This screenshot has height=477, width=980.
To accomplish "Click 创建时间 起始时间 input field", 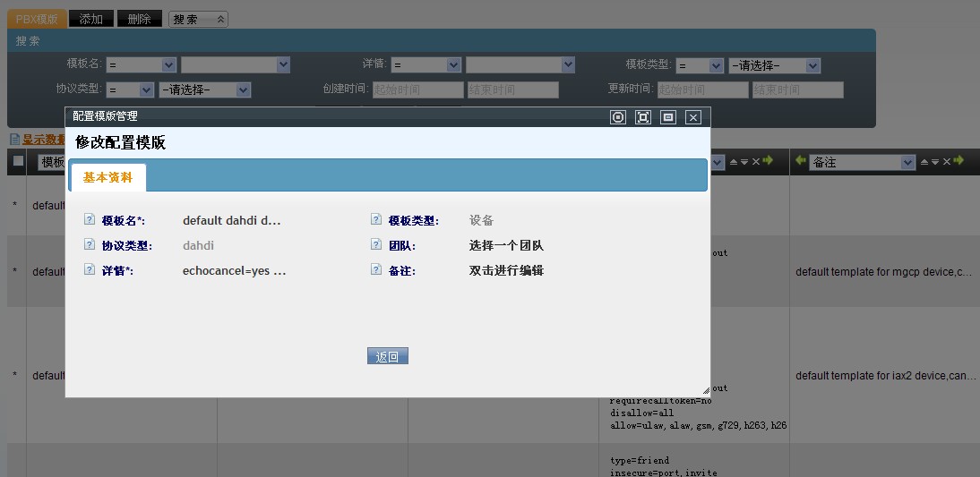I will 417,89.
